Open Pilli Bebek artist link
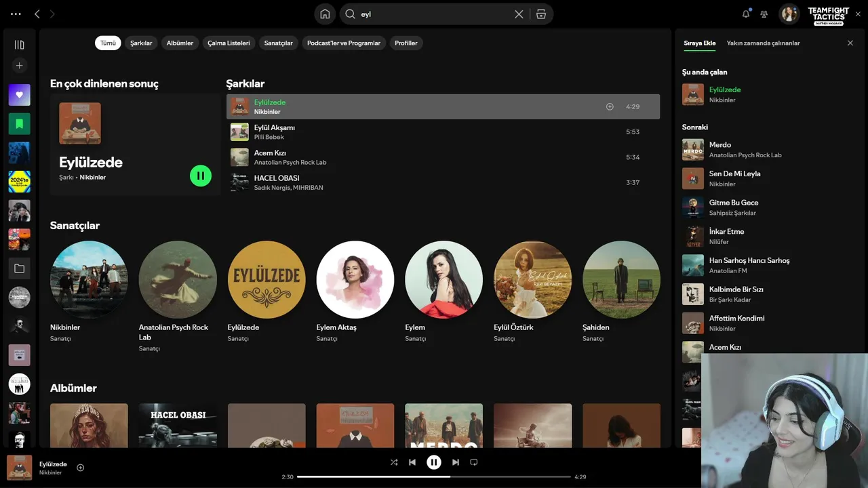 (x=269, y=137)
